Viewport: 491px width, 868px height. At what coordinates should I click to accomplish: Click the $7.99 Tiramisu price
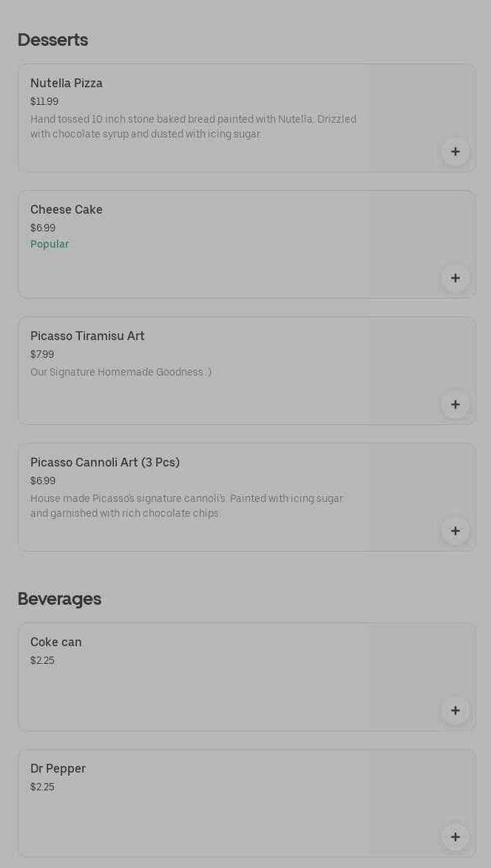(42, 354)
